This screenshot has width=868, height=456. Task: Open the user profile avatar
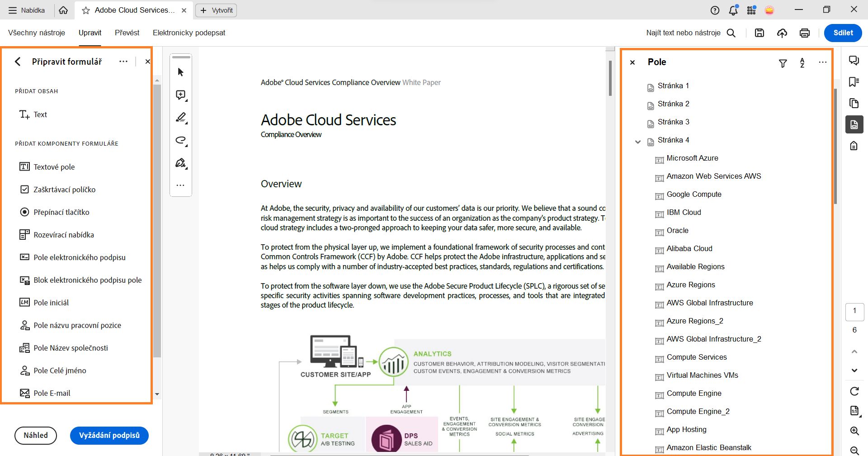769,10
